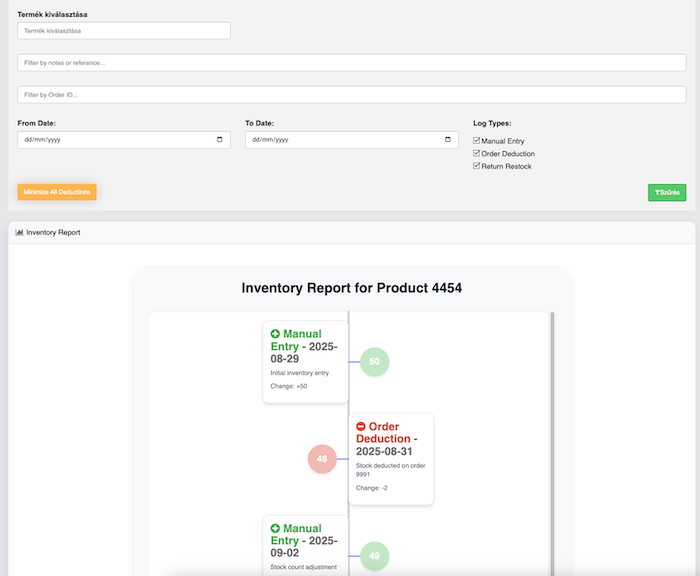700x576 pixels.
Task: Open the Termék kiválasztása product selector
Action: pyautogui.click(x=124, y=31)
